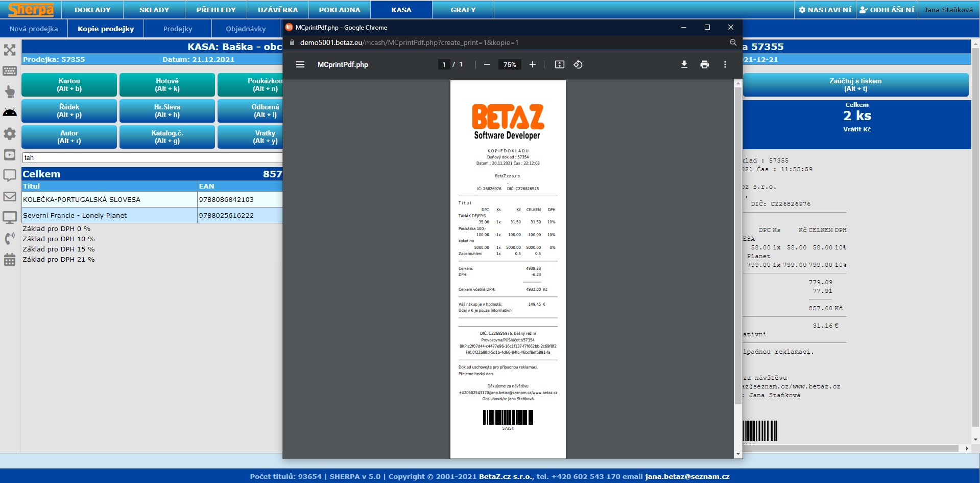Open the SKLADY menu

click(154, 10)
